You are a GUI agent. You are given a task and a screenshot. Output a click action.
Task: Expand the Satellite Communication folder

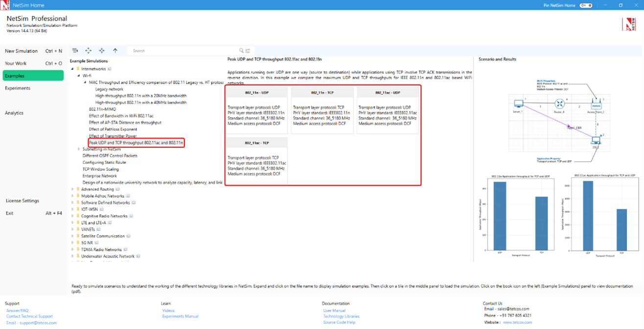click(73, 236)
